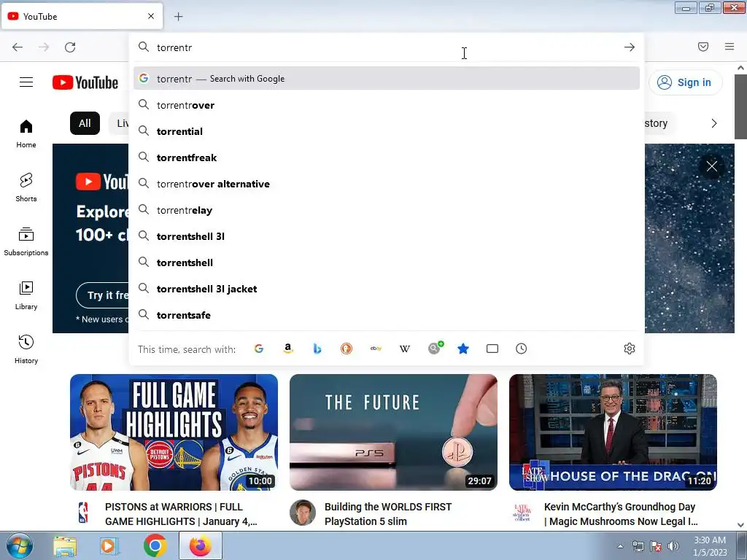Reload the current page
Viewport: 747px width, 560px height.
[70, 47]
